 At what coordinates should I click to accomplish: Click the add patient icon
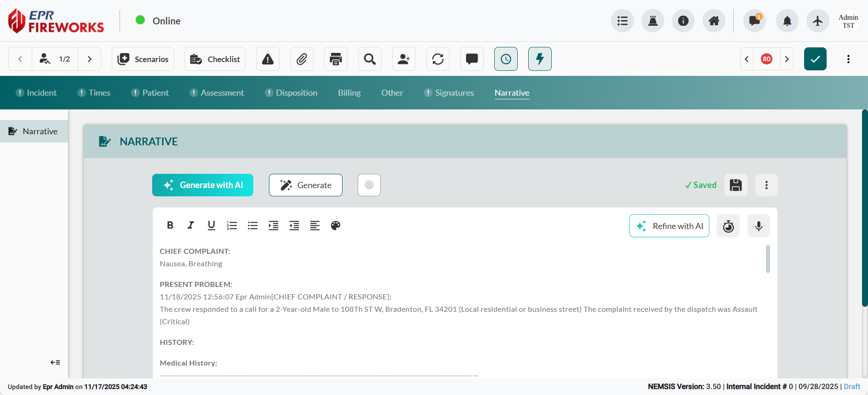pyautogui.click(x=404, y=59)
